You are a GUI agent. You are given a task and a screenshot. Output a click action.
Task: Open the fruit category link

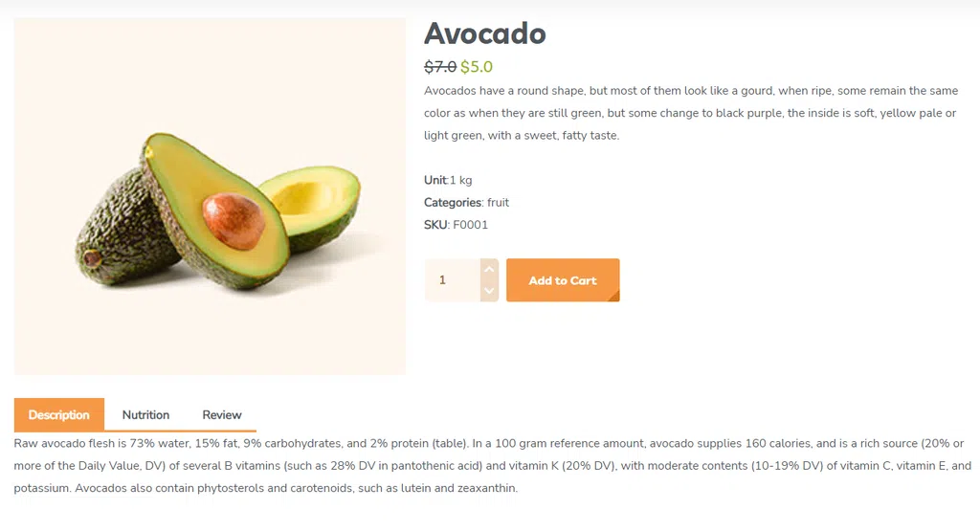[x=498, y=203]
